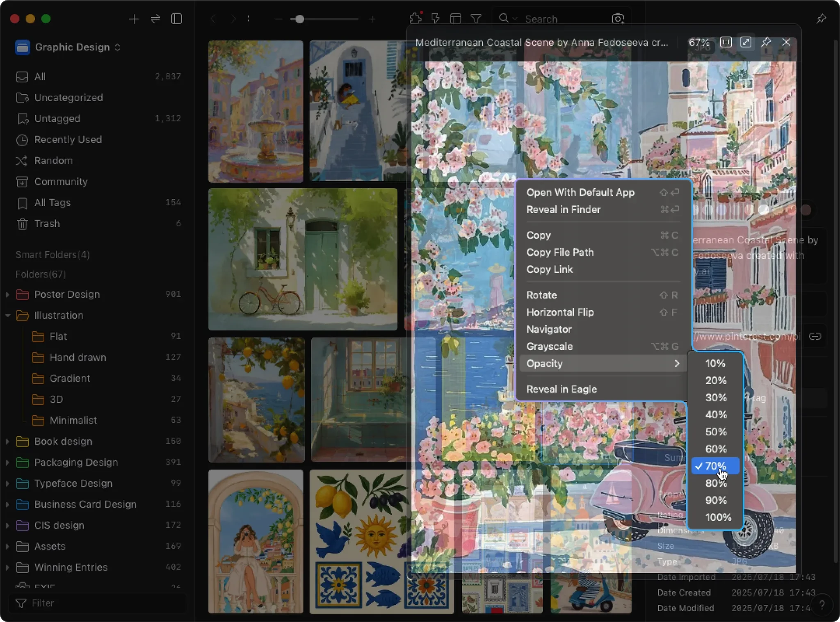Choose Rotate from the context menu
Image resolution: width=840 pixels, height=622 pixels.
point(603,295)
